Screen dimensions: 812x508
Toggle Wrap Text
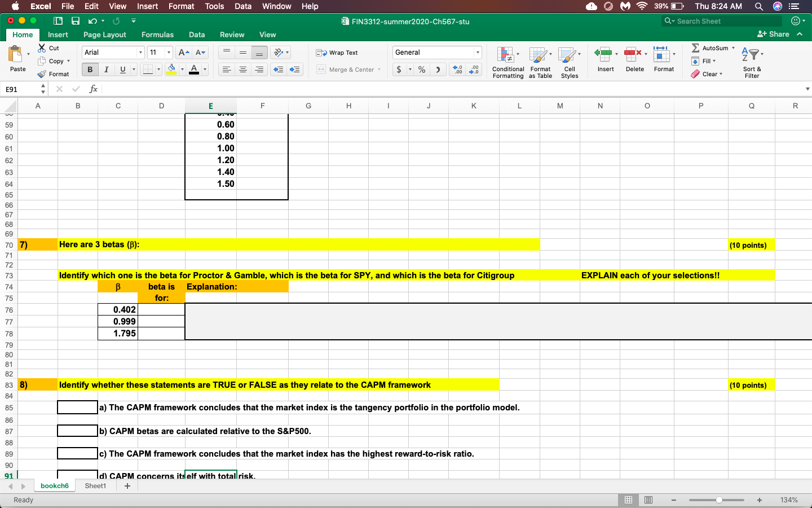(x=337, y=52)
